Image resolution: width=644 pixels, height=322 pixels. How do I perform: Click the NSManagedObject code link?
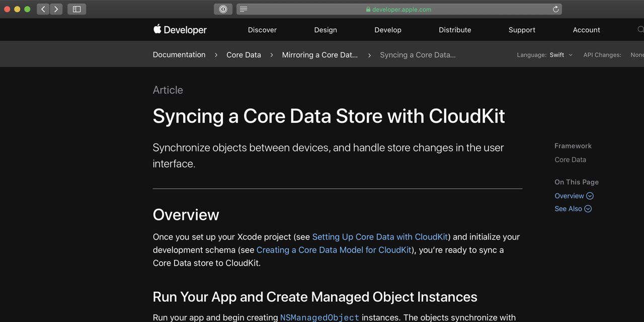(319, 317)
